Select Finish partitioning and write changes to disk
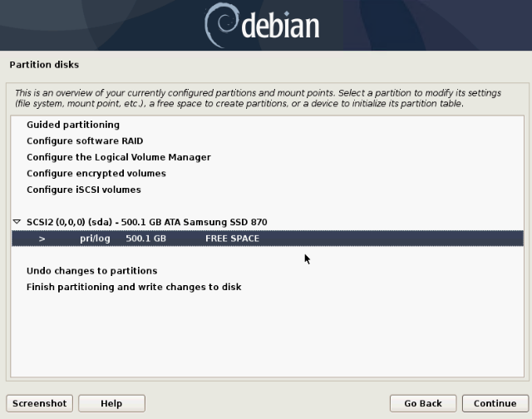The width and height of the screenshot is (532, 419). (134, 287)
